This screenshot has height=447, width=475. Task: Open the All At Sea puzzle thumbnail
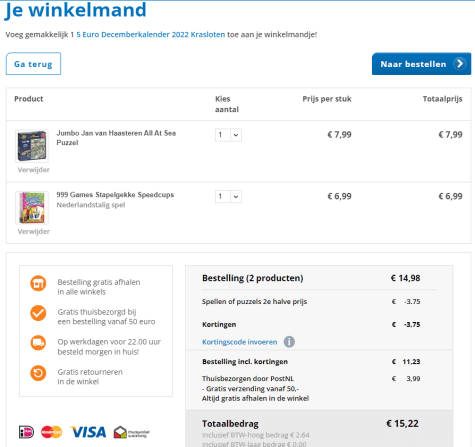click(x=32, y=146)
